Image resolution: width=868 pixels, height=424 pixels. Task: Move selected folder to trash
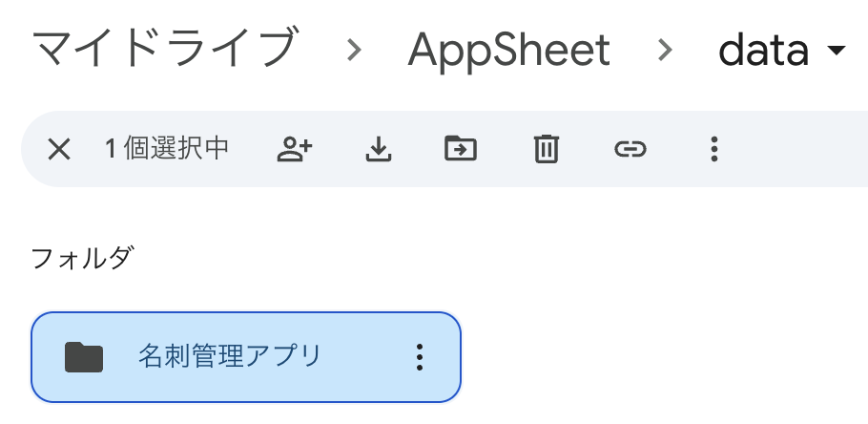coord(546,149)
